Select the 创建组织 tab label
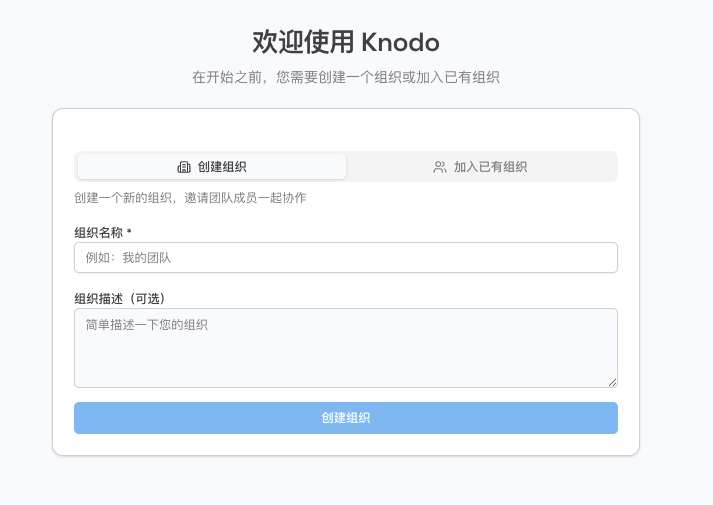Screen dimensions: 713x505 click(222, 167)
